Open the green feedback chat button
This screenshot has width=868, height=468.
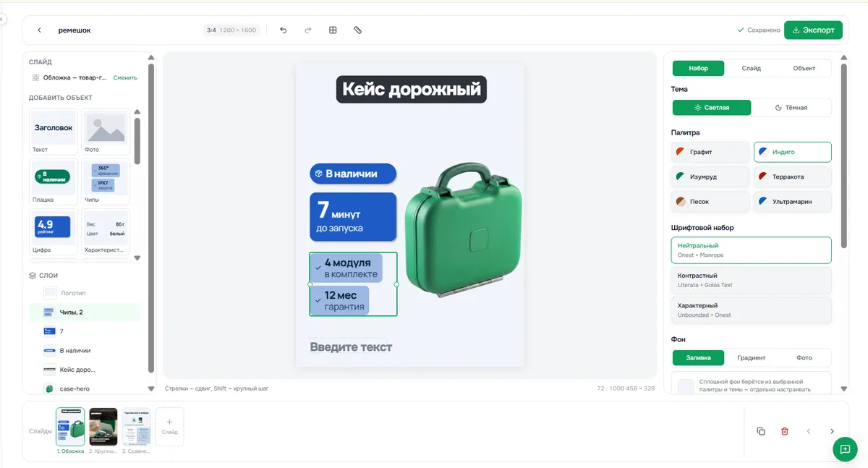pyautogui.click(x=844, y=449)
